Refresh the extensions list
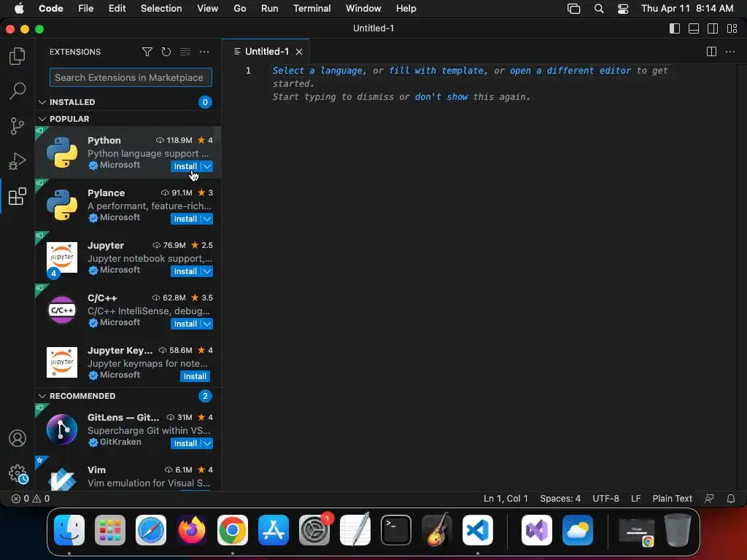Screen dimensions: 747x560 [x=166, y=52]
